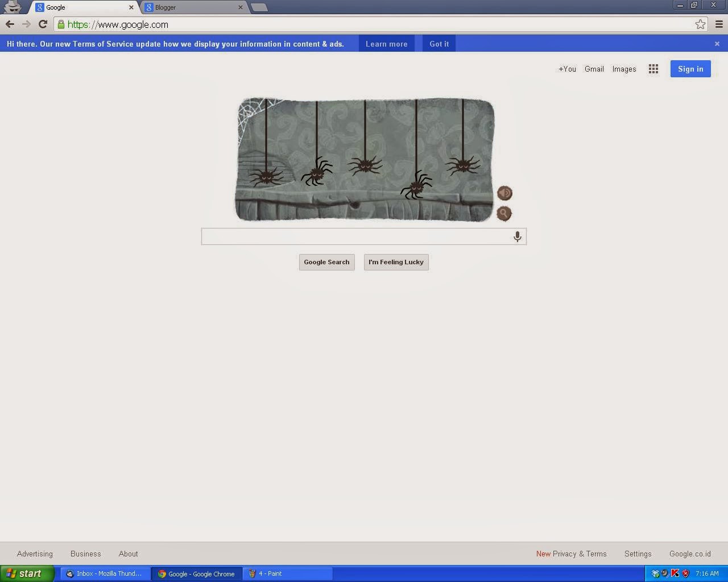Click Got it in the banner
This screenshot has height=582, width=728.
coord(439,44)
